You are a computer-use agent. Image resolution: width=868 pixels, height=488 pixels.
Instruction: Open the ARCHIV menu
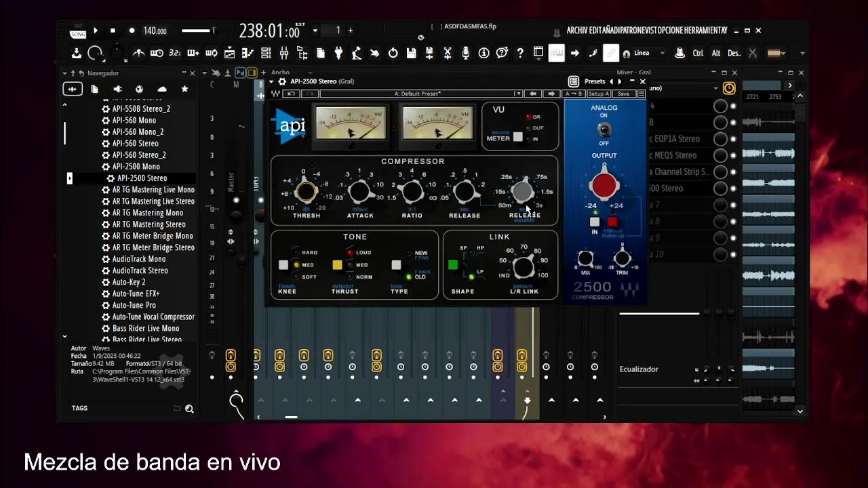tap(577, 30)
